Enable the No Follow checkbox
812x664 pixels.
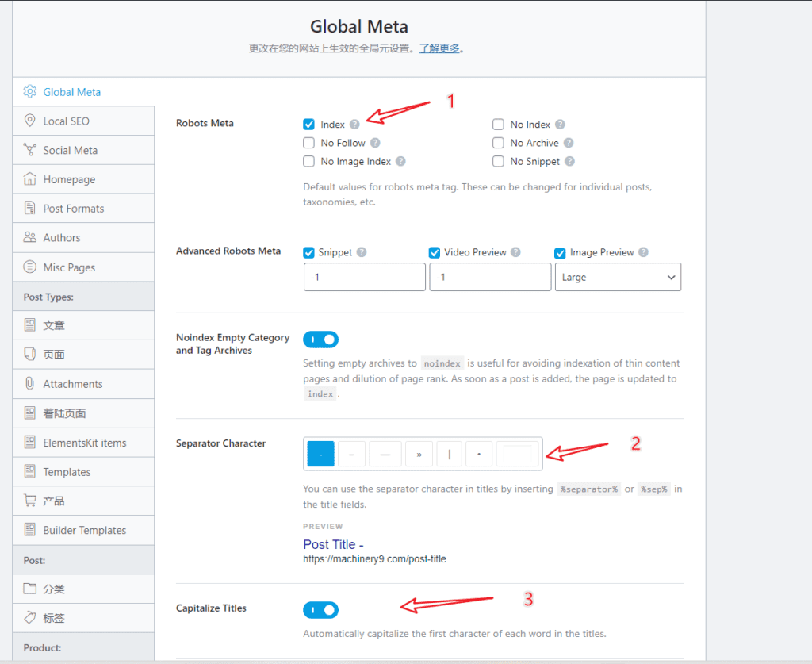308,143
